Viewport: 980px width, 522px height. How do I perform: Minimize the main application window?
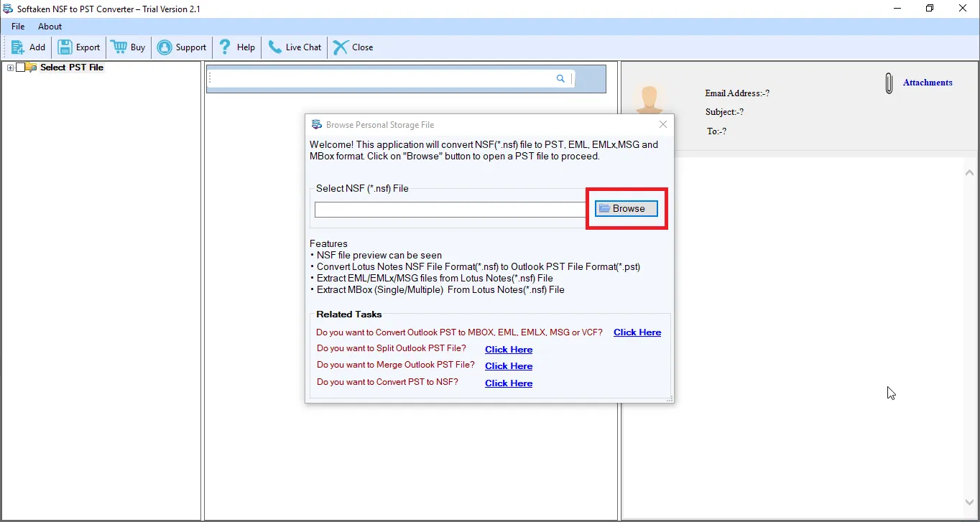coord(897,9)
